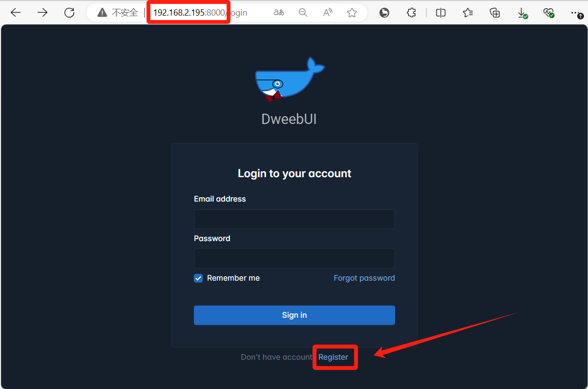Screen dimensions: 588x389
Task: Add page to favorites star icon
Action: tap(352, 13)
